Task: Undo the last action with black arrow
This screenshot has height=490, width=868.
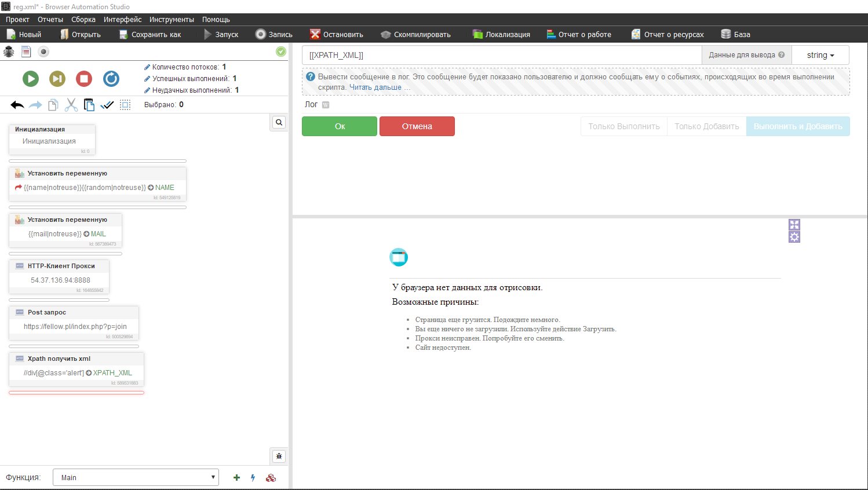Action: (x=17, y=105)
